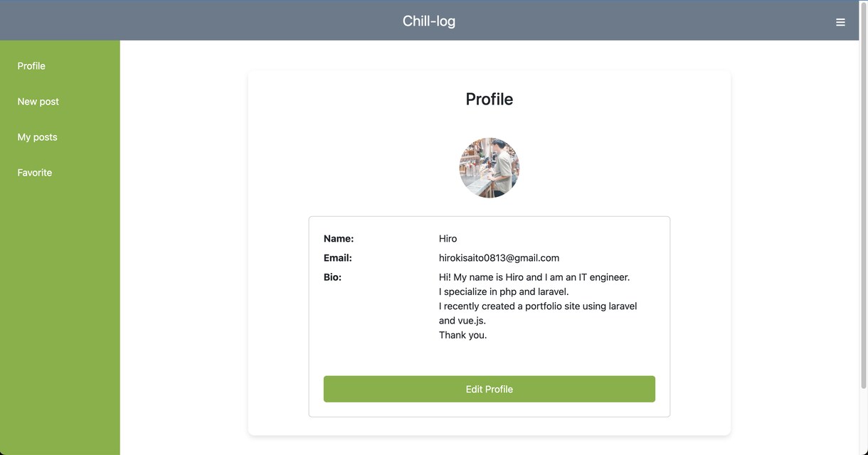Click the Profile card heading
This screenshot has height=455, width=868.
pos(489,99)
